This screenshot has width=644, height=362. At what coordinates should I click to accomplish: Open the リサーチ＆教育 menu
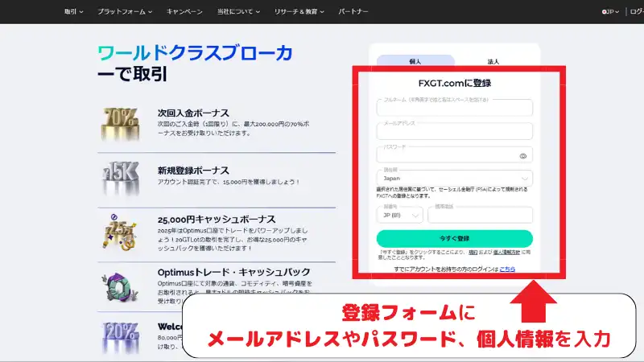point(299,11)
